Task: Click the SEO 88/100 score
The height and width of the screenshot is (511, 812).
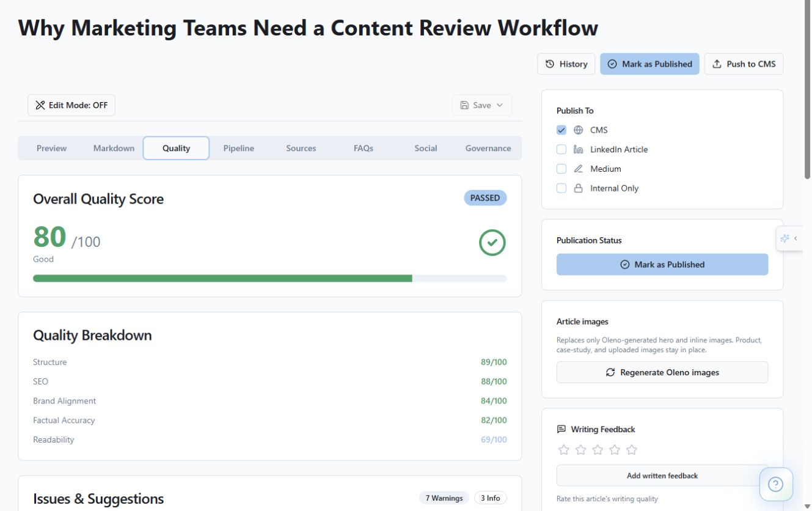Action: [x=494, y=381]
